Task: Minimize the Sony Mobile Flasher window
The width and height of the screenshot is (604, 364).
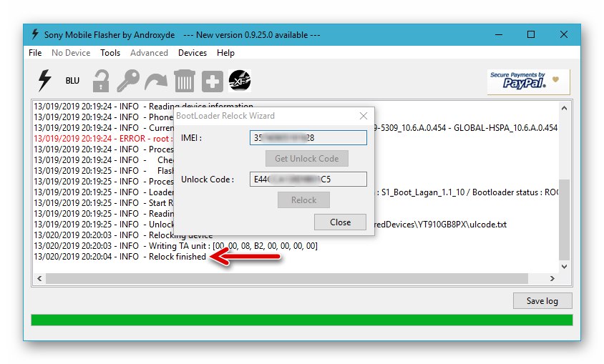Action: pos(499,34)
